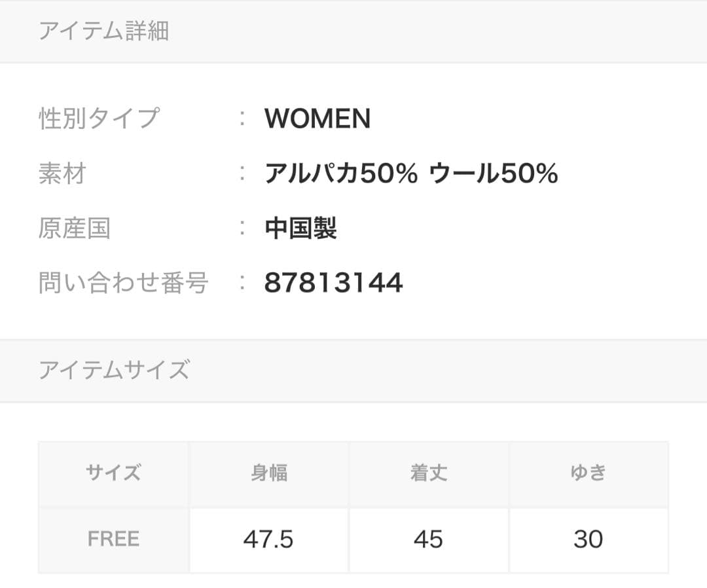Click the 問い合わせ番号 label
Screen dimensions: 707x588
click(123, 283)
